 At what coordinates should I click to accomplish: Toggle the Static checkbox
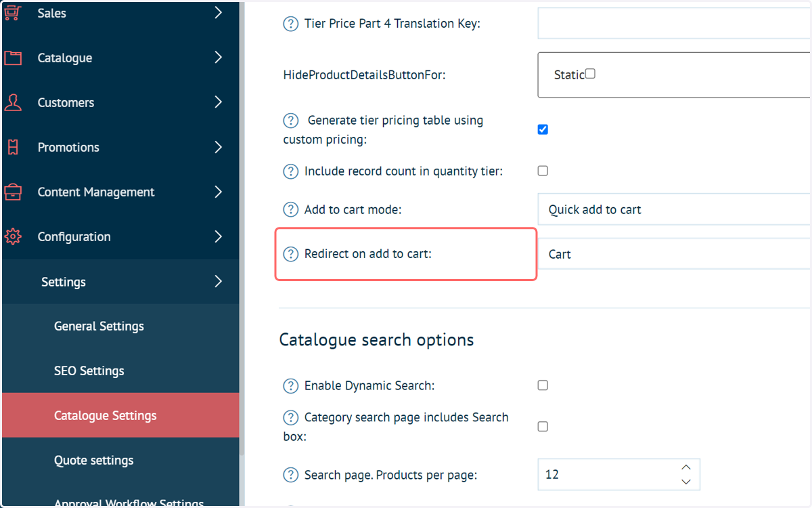coord(590,74)
